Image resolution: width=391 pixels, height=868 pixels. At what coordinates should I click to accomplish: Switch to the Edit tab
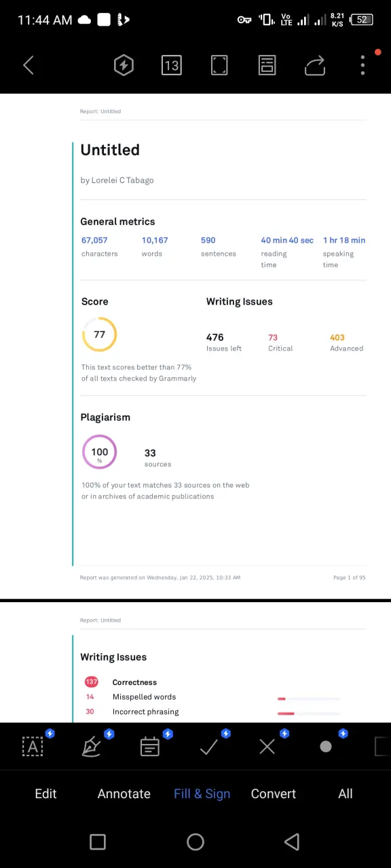pos(45,793)
